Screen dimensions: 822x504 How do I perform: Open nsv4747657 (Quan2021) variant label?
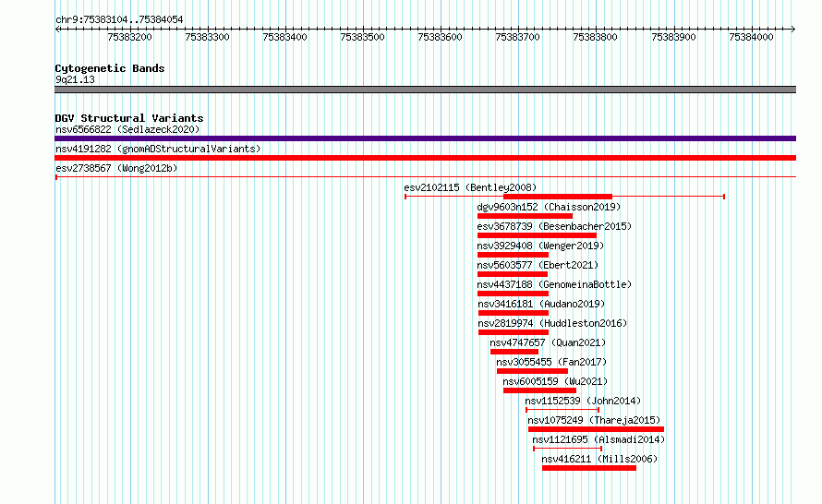(x=548, y=342)
